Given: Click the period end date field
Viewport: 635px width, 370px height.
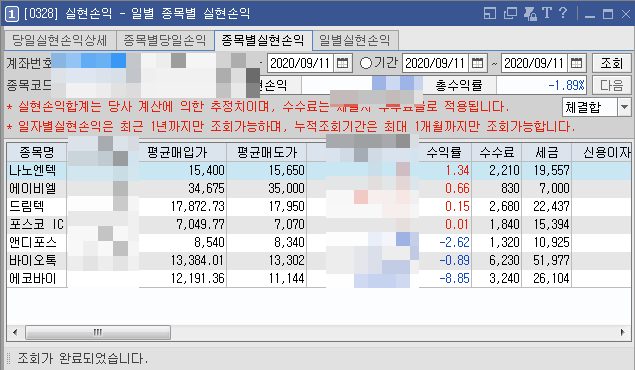Looking at the screenshot, I should pos(534,63).
